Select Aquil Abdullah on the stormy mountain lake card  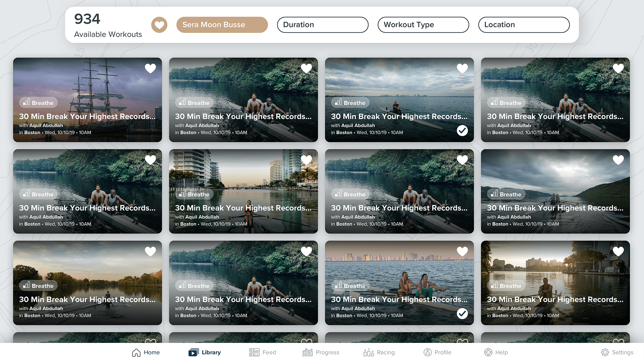(x=514, y=217)
